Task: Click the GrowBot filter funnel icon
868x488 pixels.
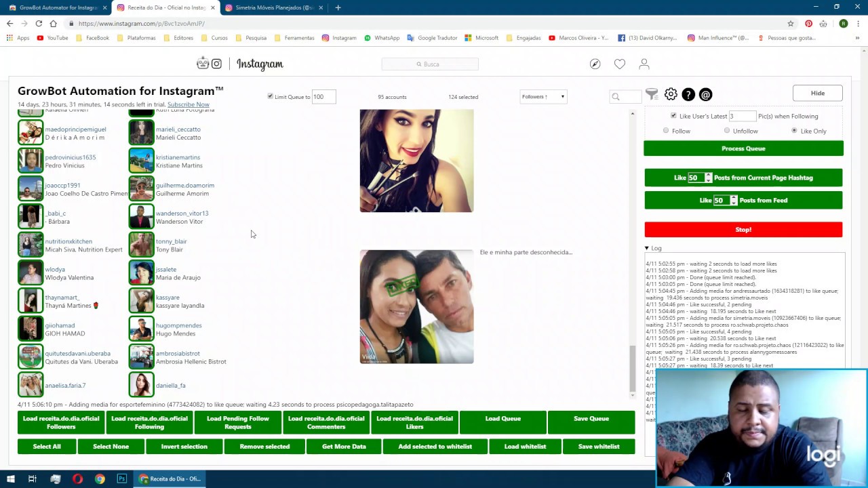Action: (652, 95)
